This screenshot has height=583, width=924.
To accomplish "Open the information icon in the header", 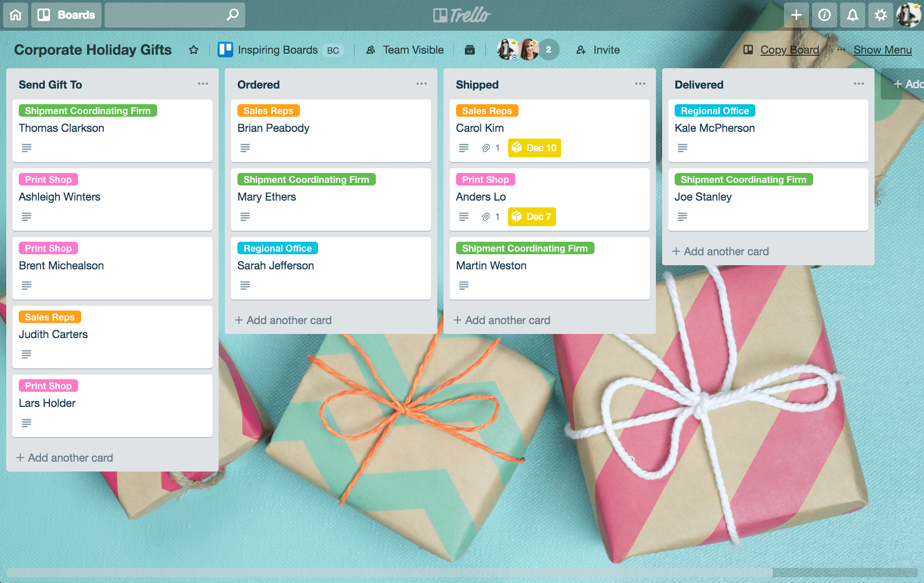I will [824, 15].
